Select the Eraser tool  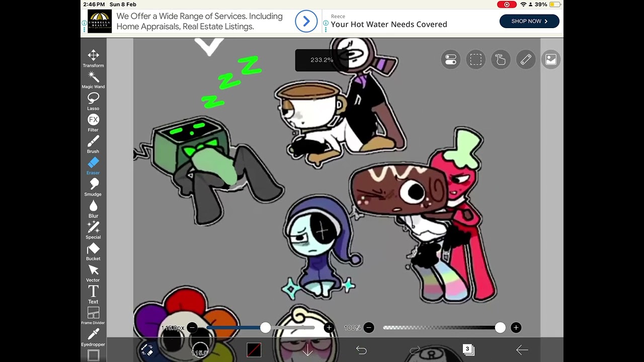click(x=93, y=166)
